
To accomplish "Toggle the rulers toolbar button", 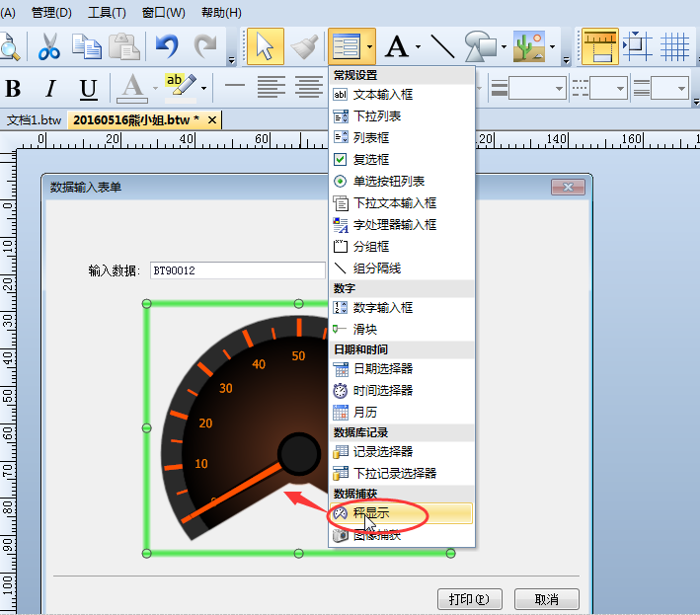I will coord(600,46).
